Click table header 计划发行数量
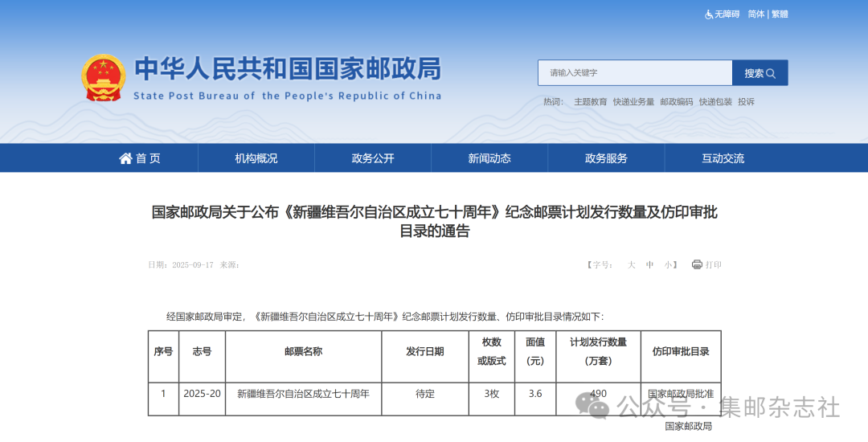This screenshot has width=868, height=442. click(599, 352)
